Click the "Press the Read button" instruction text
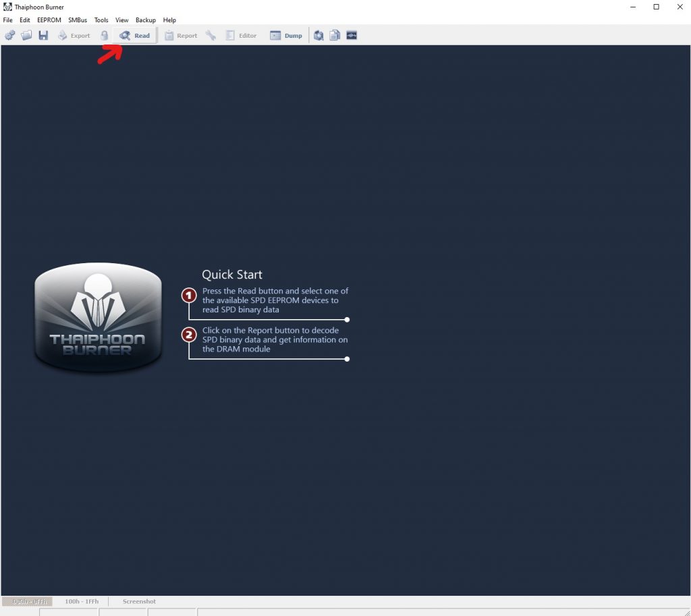The image size is (691, 616). [275, 300]
